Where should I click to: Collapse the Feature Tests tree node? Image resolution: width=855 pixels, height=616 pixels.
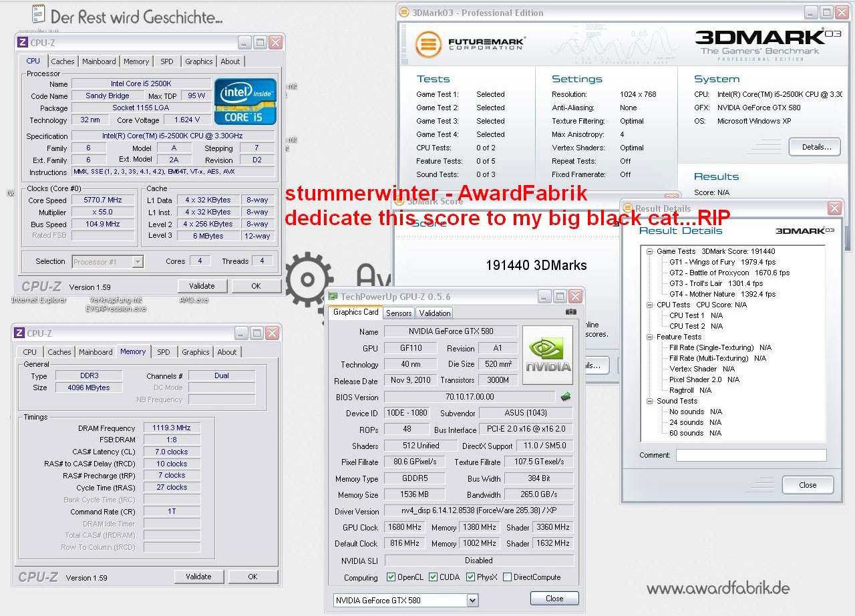650,337
